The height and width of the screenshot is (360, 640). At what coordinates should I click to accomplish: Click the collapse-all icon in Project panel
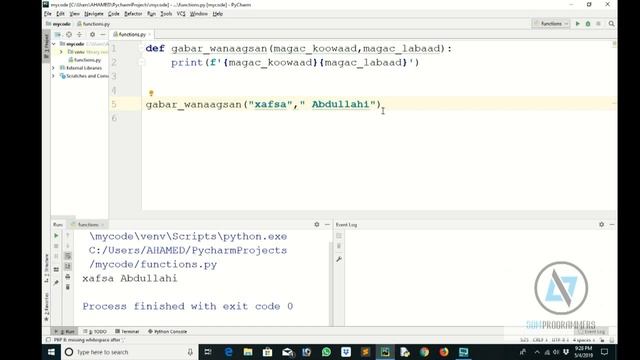click(x=80, y=35)
